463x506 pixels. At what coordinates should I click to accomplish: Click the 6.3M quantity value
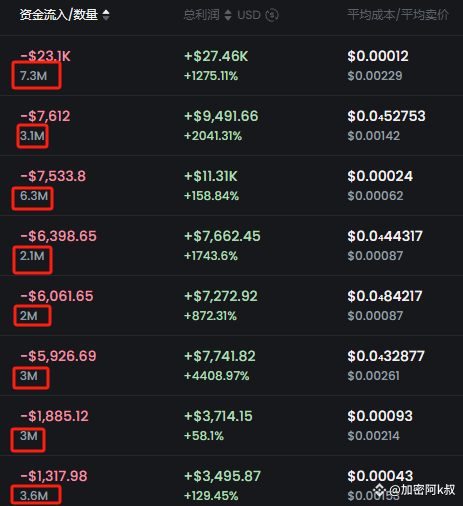pos(34,196)
